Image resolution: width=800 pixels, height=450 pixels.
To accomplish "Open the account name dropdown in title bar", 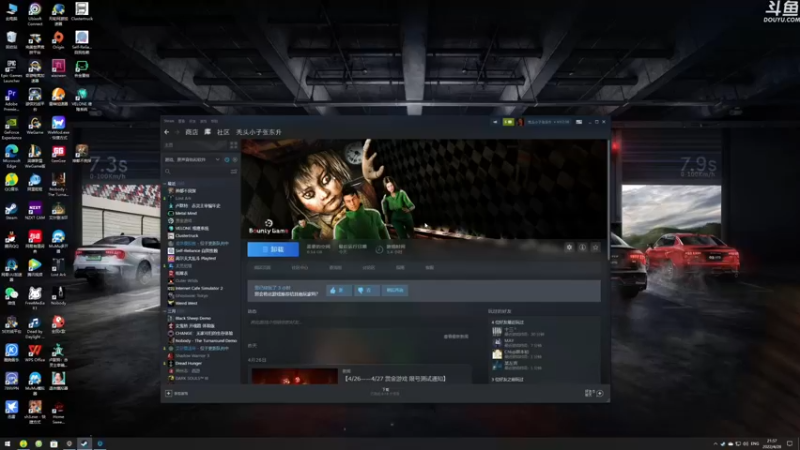I will (548, 122).
